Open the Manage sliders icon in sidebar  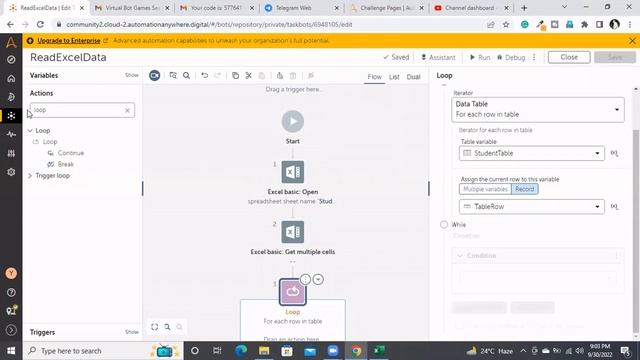point(11,153)
